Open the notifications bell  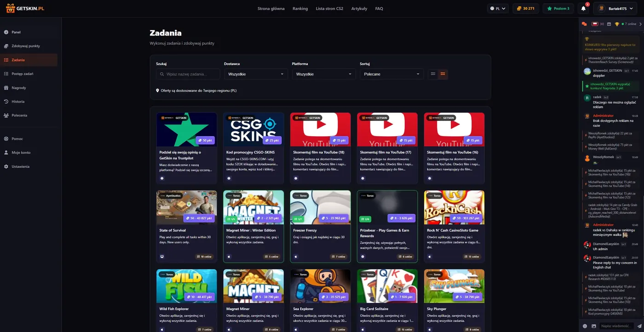point(584,8)
